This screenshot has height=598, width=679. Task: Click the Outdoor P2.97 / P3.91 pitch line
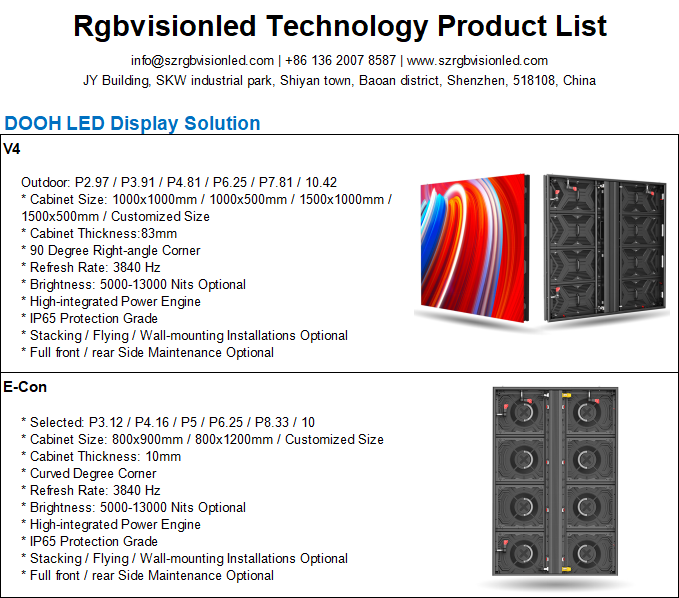(x=179, y=182)
